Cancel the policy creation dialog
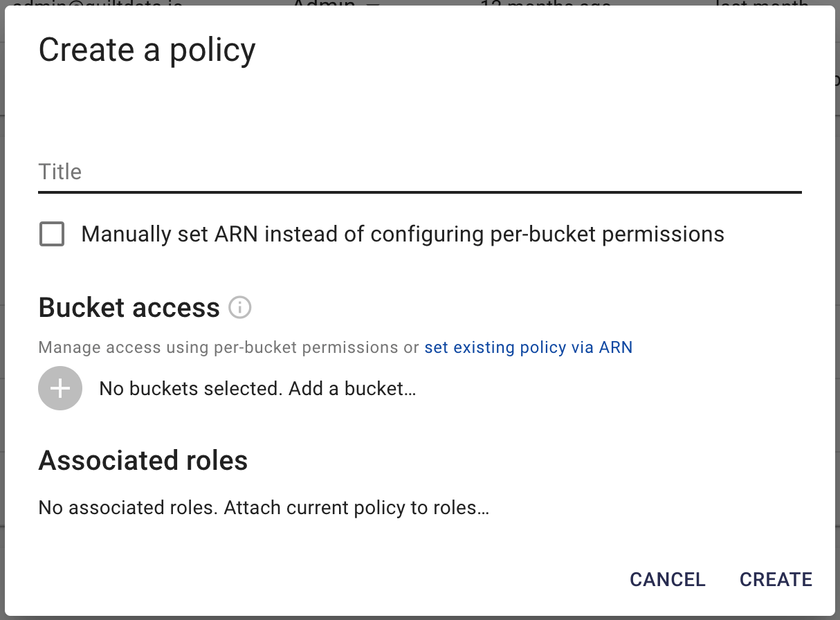This screenshot has height=620, width=840. point(668,579)
